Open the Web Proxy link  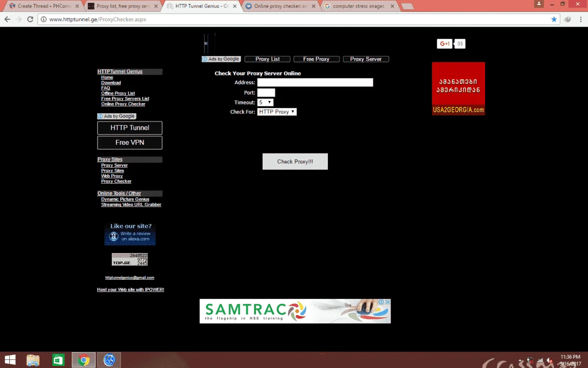[x=112, y=176]
